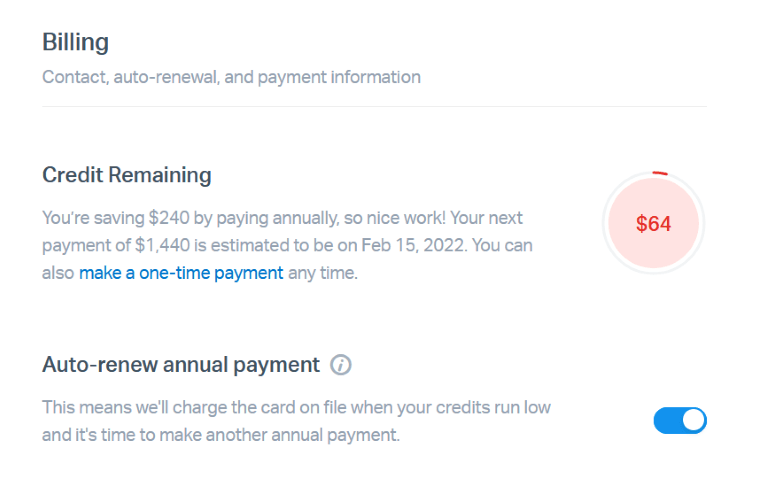Disable the auto-renew annual payment switch

coord(680,421)
